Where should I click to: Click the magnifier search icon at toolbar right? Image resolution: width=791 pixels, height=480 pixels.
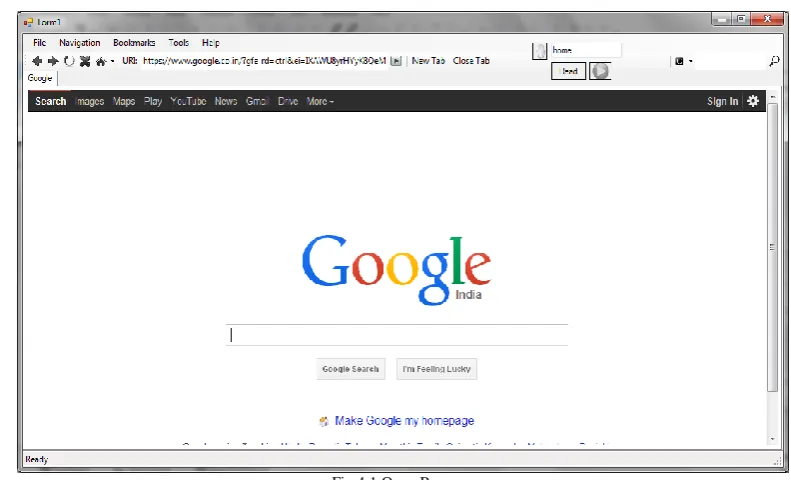pos(774,61)
